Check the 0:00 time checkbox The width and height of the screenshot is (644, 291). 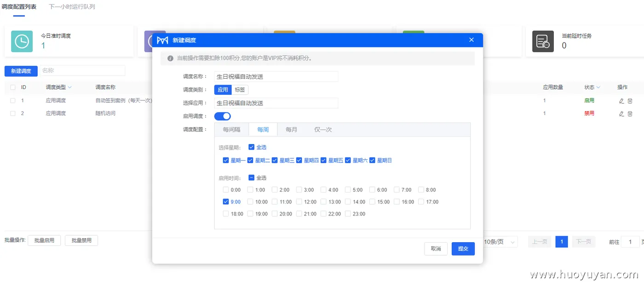point(226,190)
